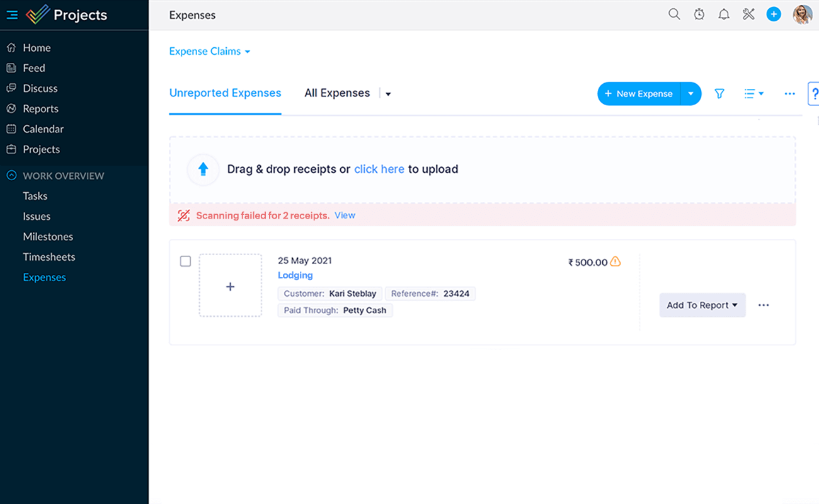
Task: Open the settings wrench icon
Action: (x=748, y=13)
